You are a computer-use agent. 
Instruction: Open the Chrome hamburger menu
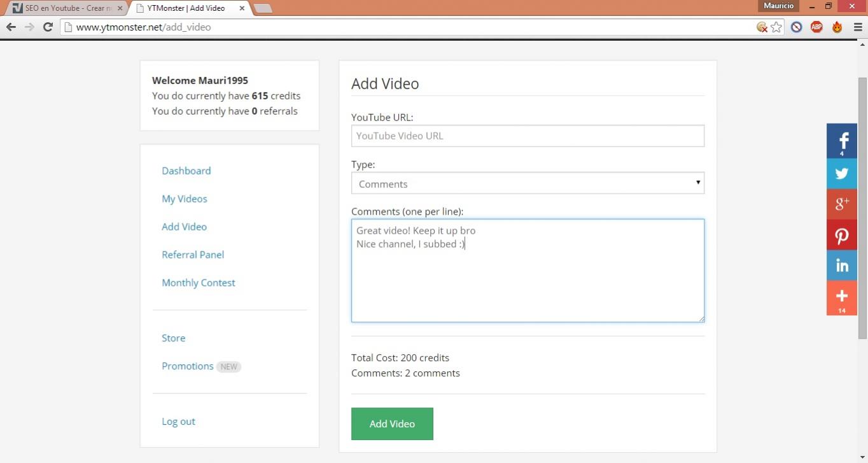tap(857, 27)
